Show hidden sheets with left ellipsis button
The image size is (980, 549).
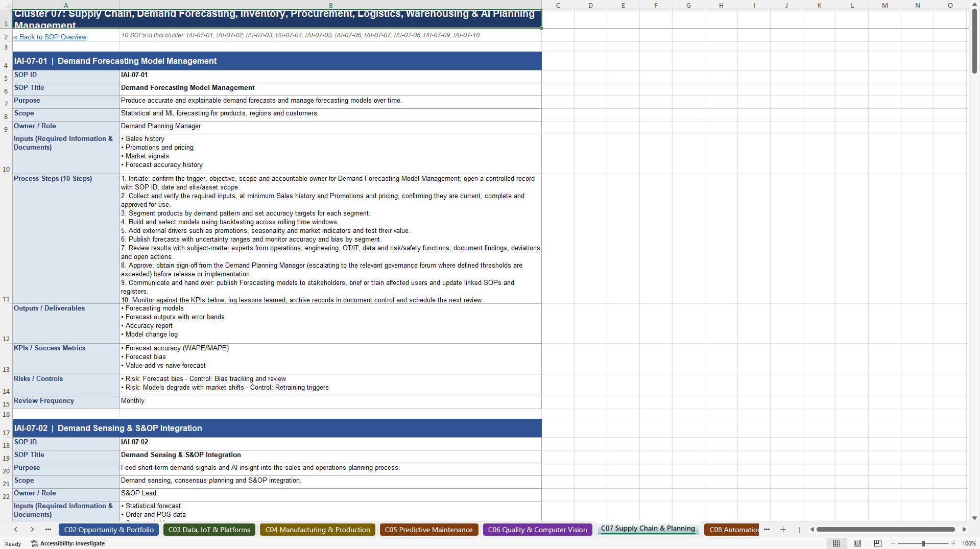pos(48,530)
